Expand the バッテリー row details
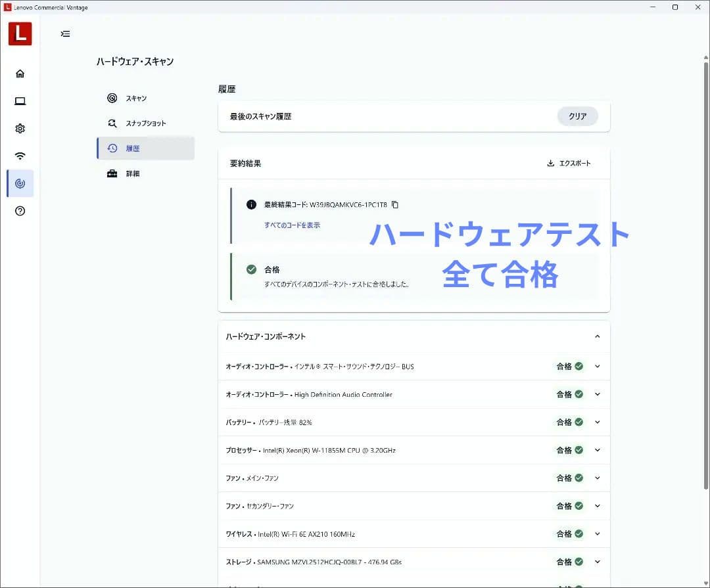The width and height of the screenshot is (710, 588). (597, 422)
